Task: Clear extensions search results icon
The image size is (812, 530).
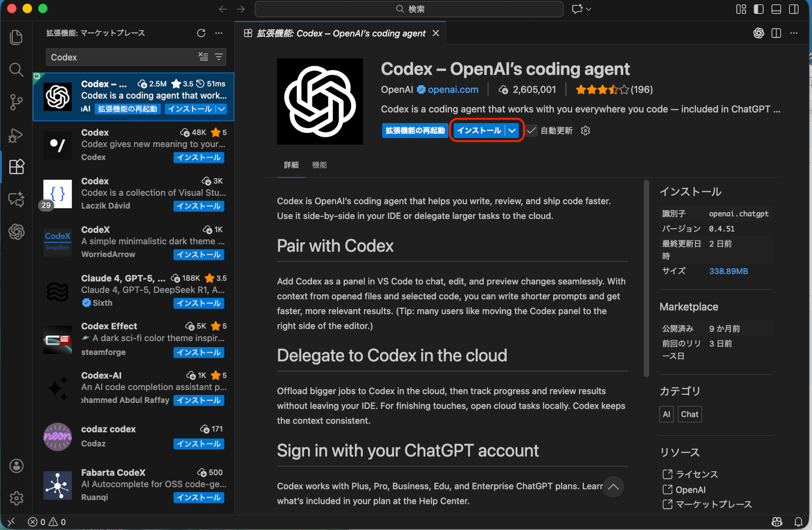Action: tap(203, 57)
